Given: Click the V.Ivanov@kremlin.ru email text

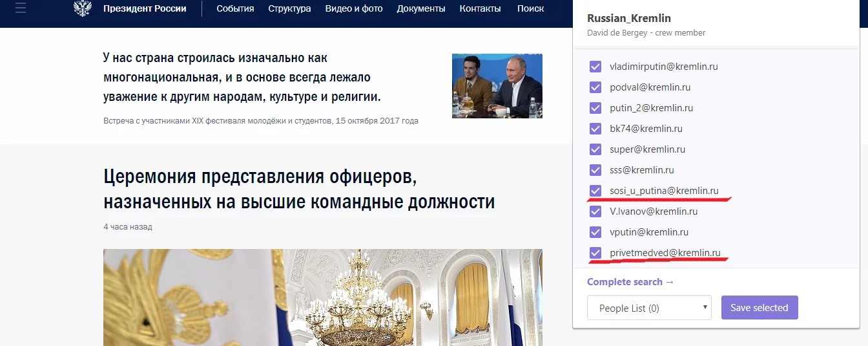Looking at the screenshot, I should [x=654, y=211].
